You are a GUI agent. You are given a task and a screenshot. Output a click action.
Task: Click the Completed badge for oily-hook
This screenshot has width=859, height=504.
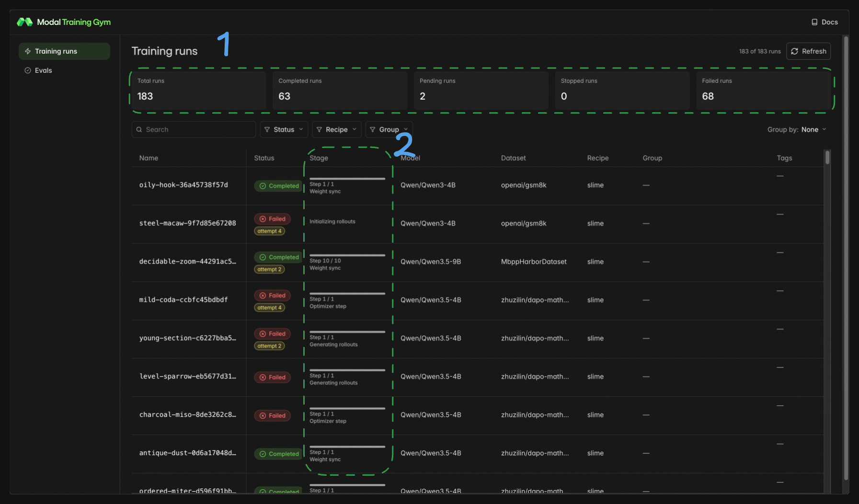tap(279, 186)
